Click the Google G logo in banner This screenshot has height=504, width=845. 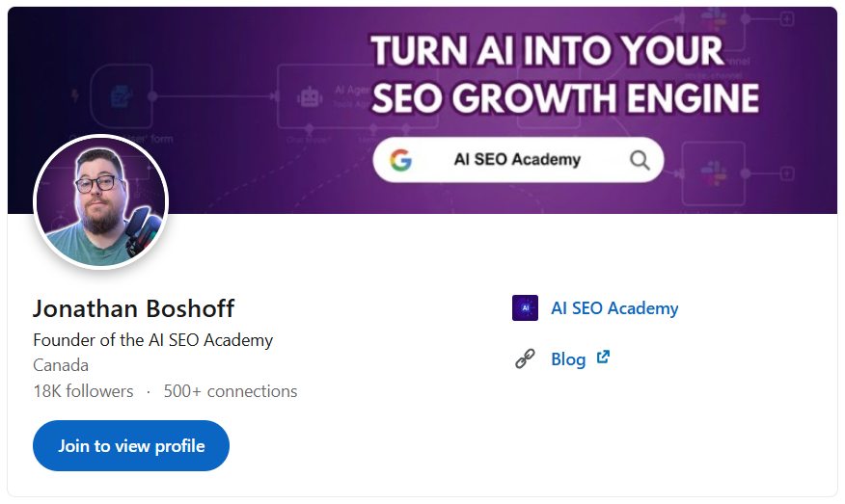401,160
